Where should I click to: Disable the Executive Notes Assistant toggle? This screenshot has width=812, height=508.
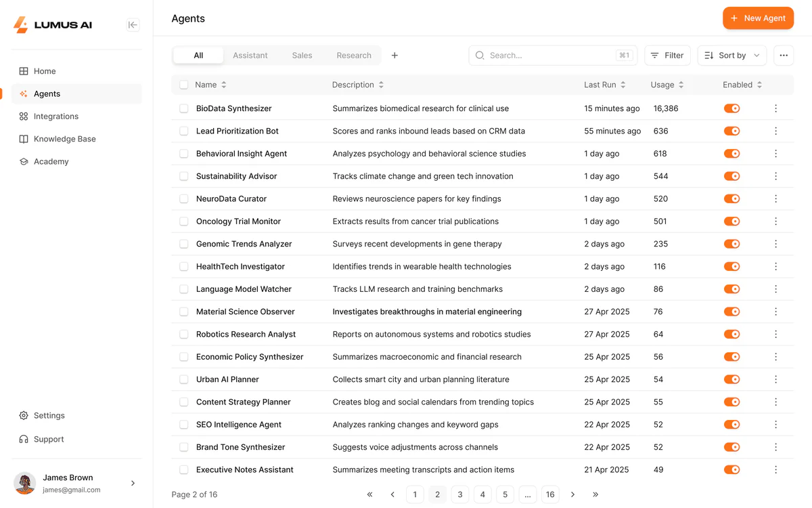(x=731, y=469)
